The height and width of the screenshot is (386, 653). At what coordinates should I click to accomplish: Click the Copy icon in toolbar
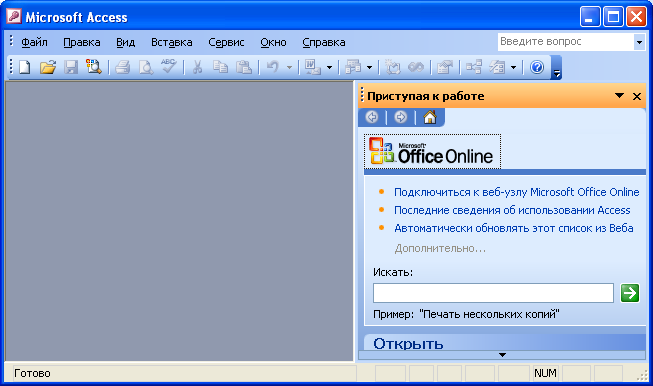[220, 67]
